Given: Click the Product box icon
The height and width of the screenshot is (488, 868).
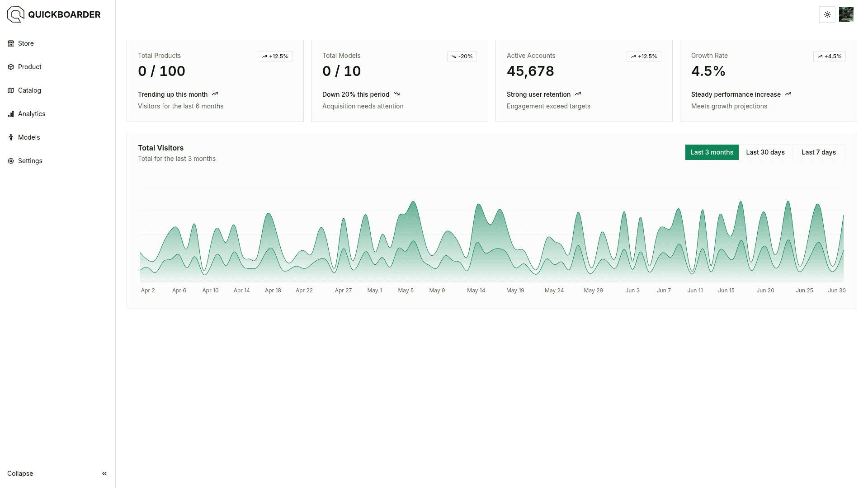Looking at the screenshot, I should 11,67.
